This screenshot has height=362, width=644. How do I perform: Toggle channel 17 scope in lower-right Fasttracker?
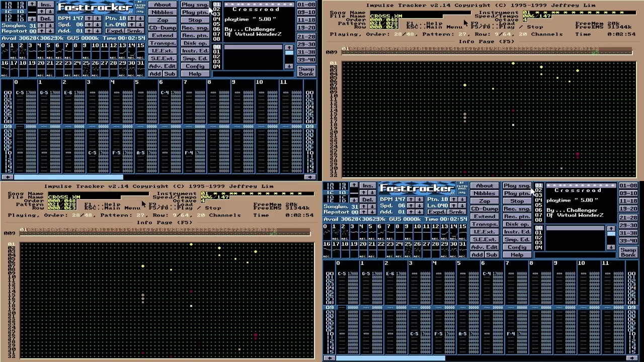[336, 250]
